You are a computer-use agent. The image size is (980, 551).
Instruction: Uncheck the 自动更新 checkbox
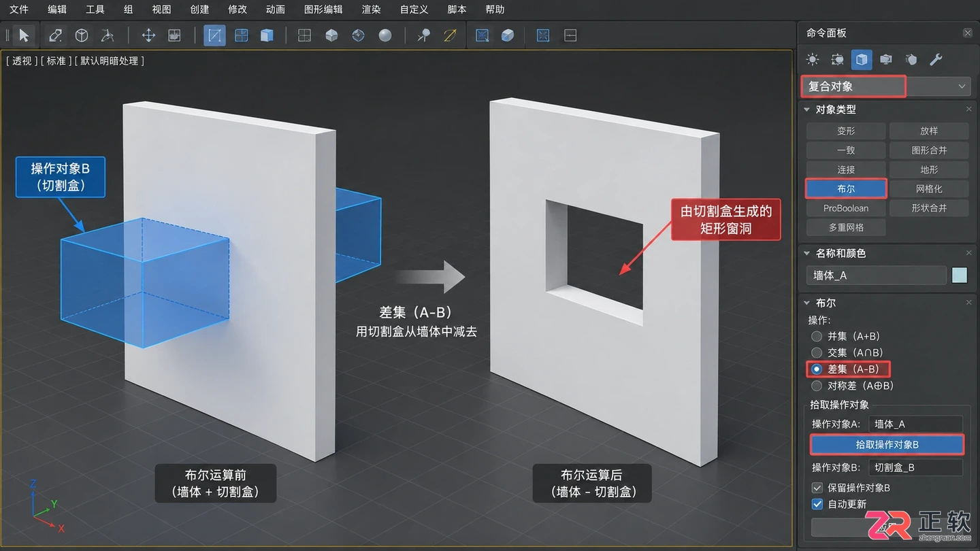tap(817, 504)
